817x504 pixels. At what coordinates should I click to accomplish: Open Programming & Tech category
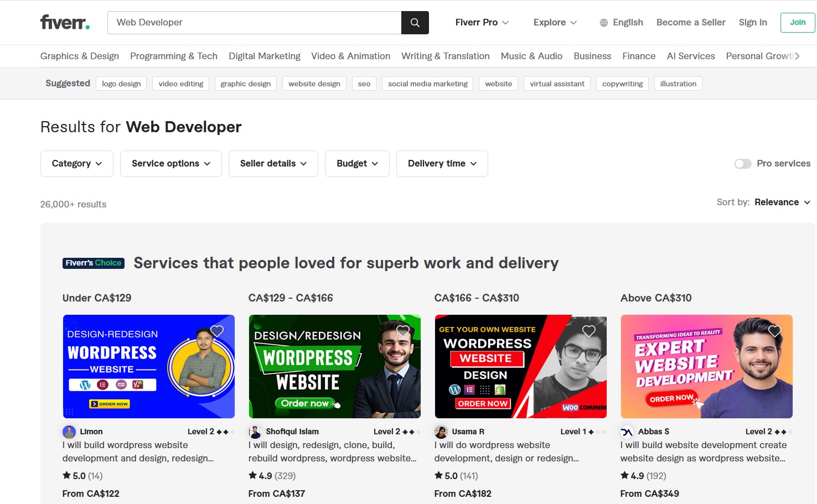(174, 56)
